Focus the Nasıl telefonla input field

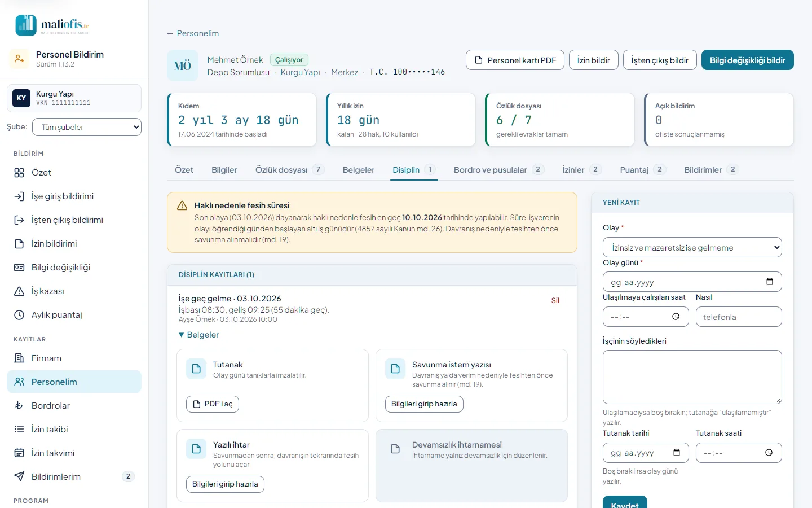(x=739, y=317)
